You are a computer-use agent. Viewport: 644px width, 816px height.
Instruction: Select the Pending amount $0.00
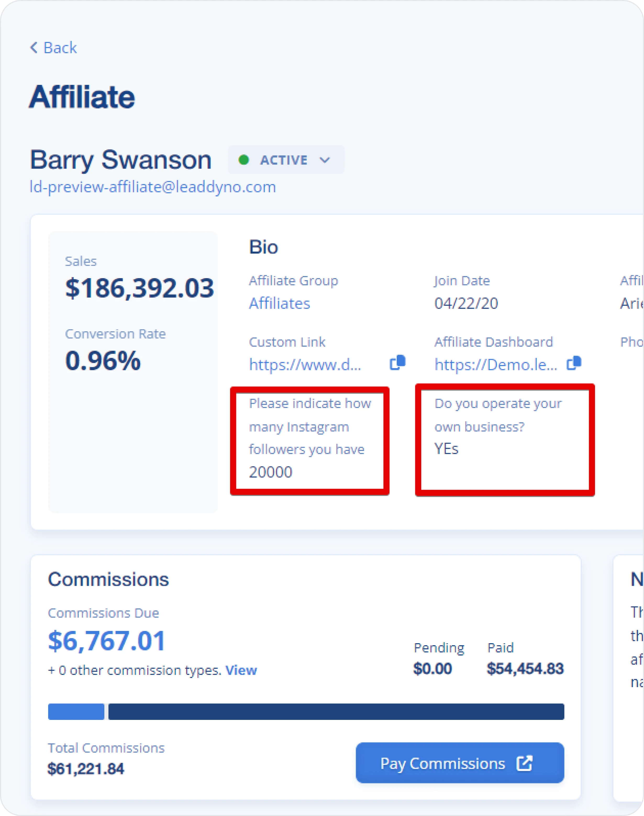coord(432,669)
